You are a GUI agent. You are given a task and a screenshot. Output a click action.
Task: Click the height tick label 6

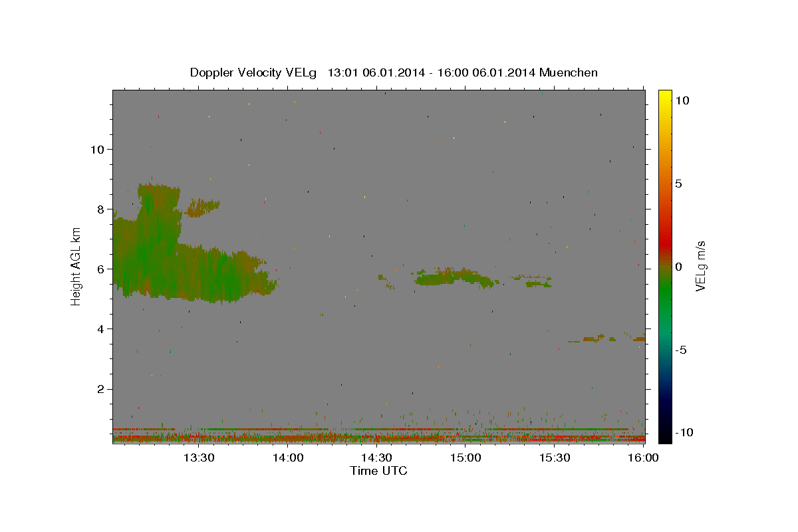[x=101, y=269]
